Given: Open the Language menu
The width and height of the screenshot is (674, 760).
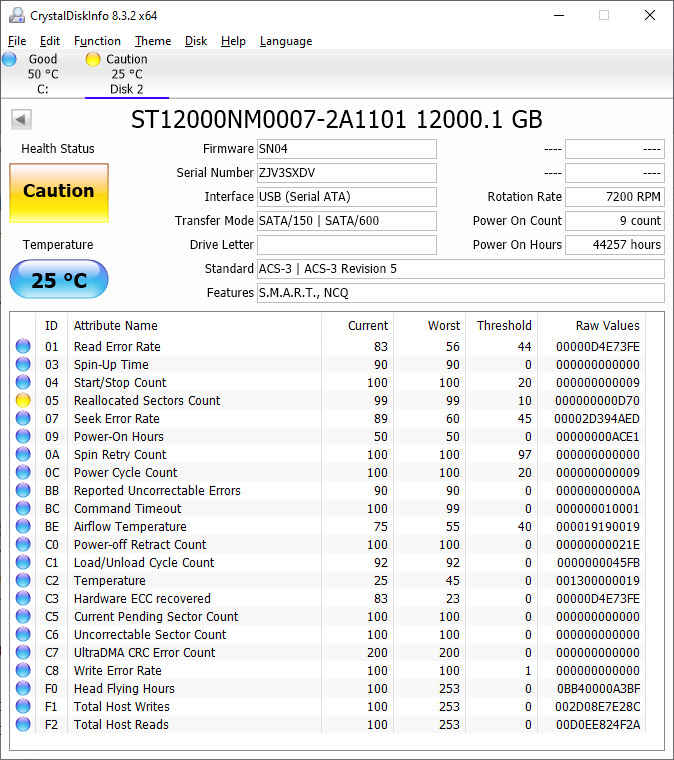Looking at the screenshot, I should [x=286, y=41].
